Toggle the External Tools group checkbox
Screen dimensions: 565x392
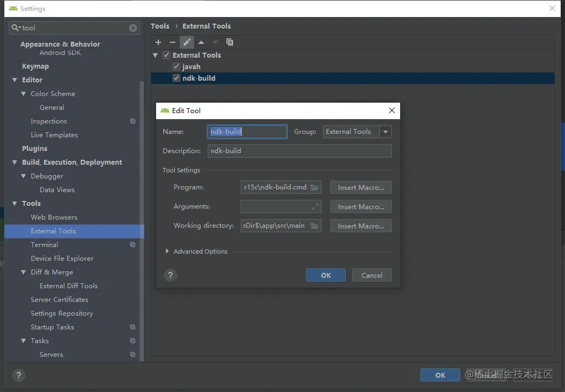pos(167,55)
